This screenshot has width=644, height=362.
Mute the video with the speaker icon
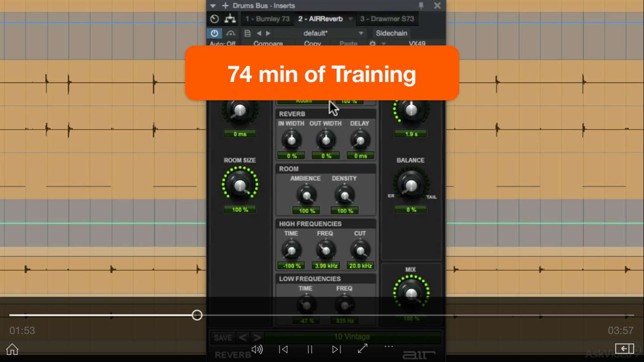(257, 349)
